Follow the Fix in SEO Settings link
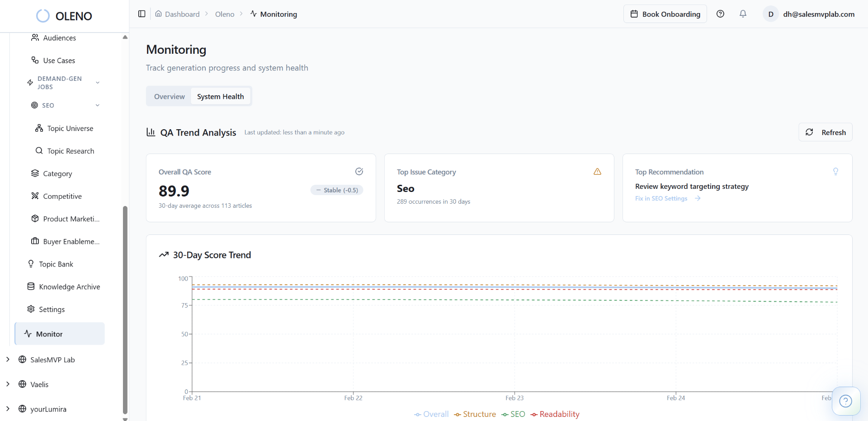Viewport: 868px width, 421px height. pyautogui.click(x=661, y=198)
